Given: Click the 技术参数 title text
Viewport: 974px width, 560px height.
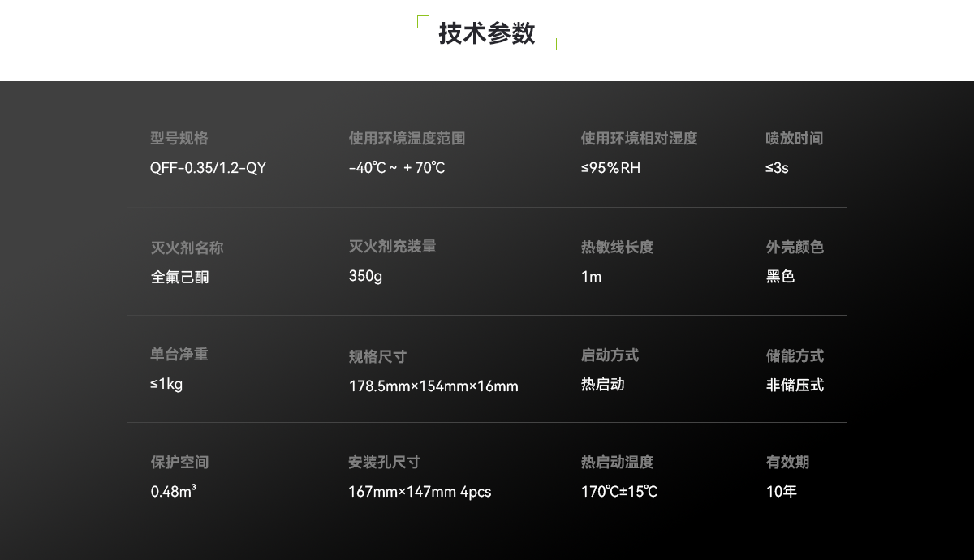Looking at the screenshot, I should (485, 34).
